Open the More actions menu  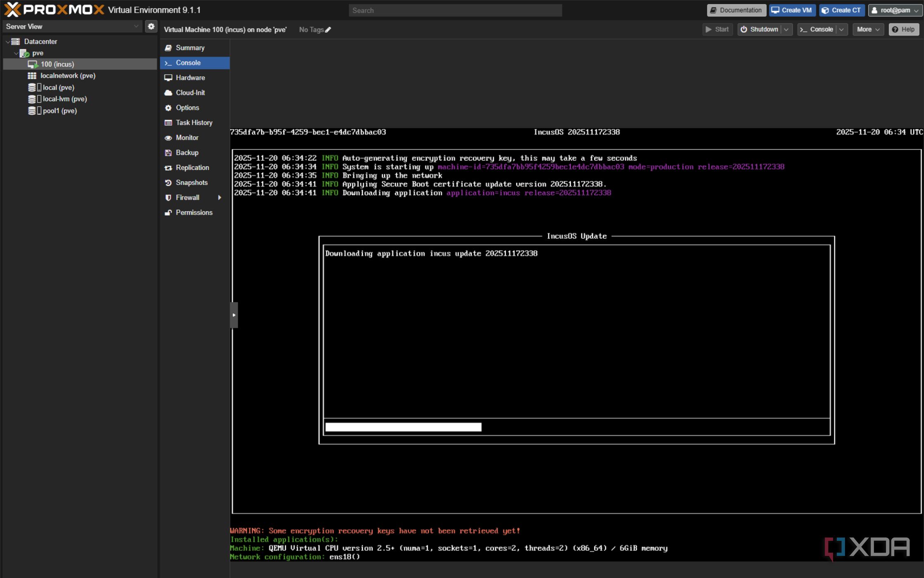point(868,29)
